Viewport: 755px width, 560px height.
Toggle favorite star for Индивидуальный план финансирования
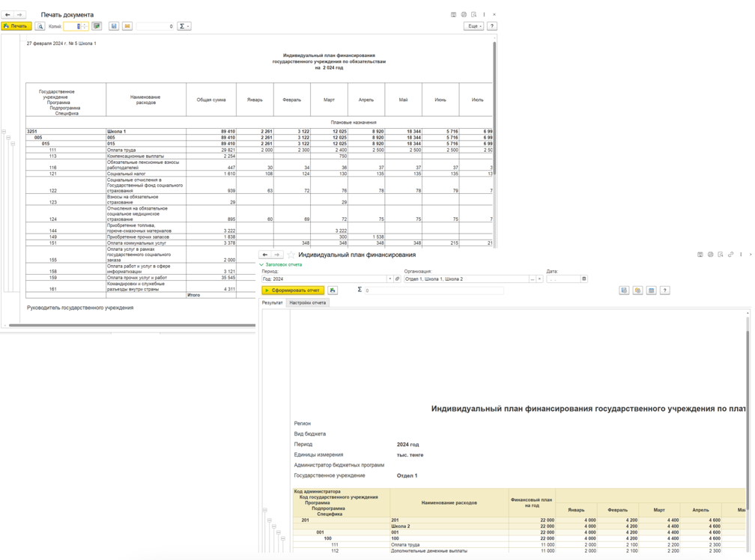291,255
